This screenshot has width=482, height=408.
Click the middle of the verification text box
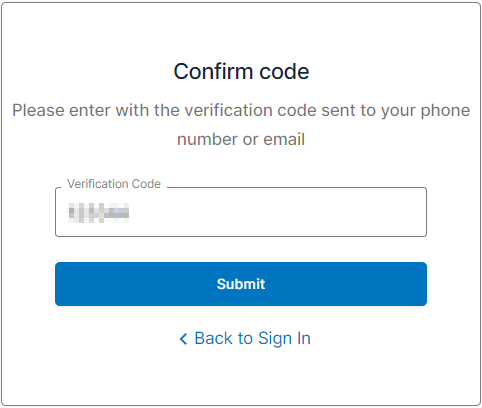click(241, 212)
